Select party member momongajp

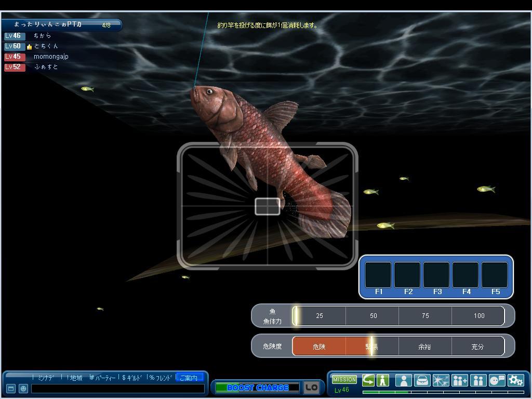point(50,57)
